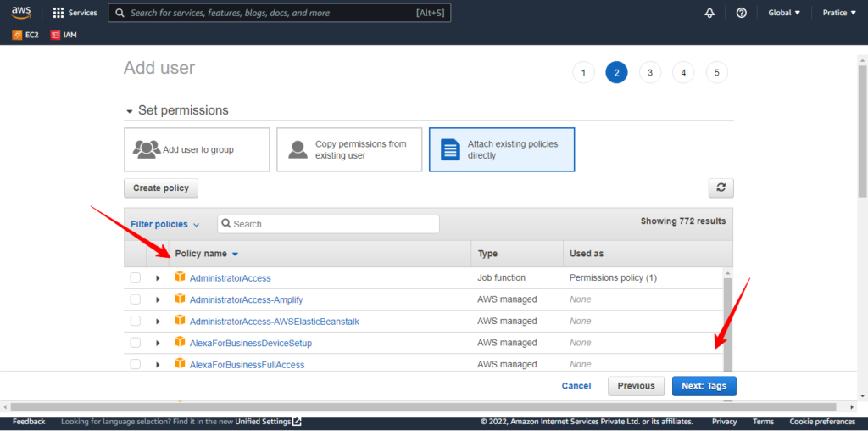Expand the AdministratorAccess-Amplify row details

[158, 299]
